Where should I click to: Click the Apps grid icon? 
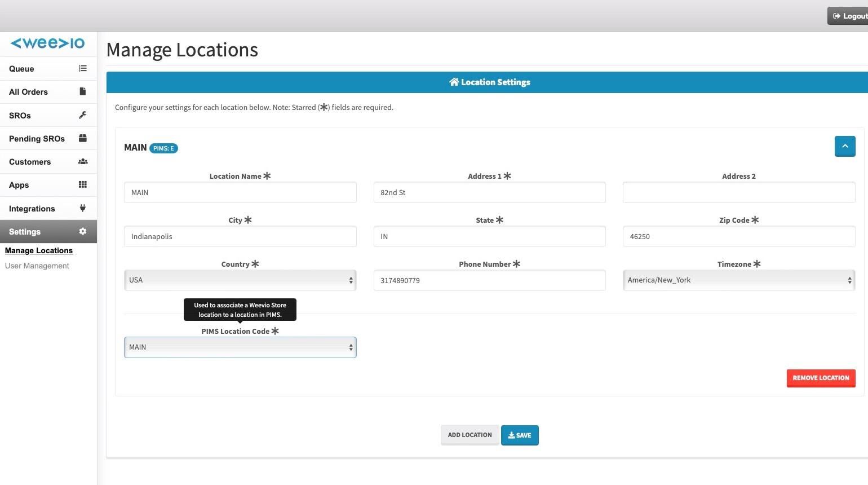tap(83, 184)
